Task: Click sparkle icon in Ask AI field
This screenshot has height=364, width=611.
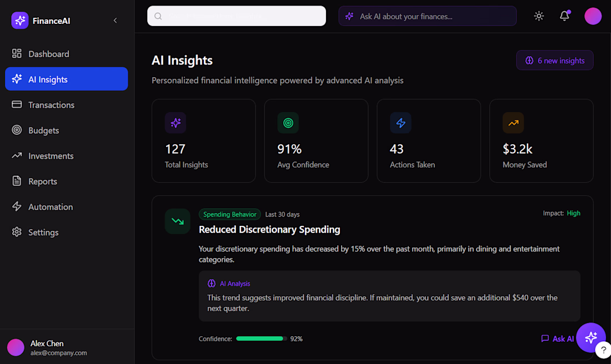Action: tap(349, 16)
